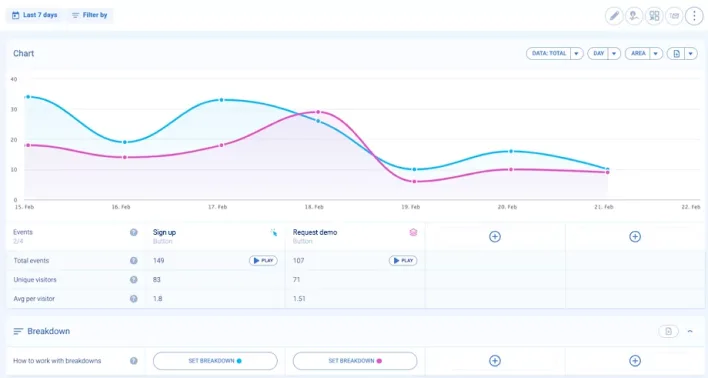The image size is (708, 378).
Task: Click the Sign up event name
Action: [x=164, y=232]
